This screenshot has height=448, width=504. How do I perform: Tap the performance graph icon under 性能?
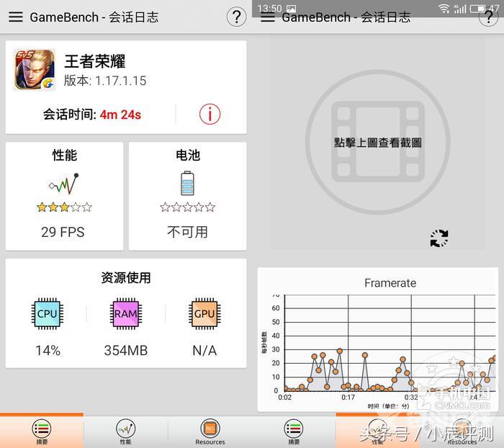(64, 184)
